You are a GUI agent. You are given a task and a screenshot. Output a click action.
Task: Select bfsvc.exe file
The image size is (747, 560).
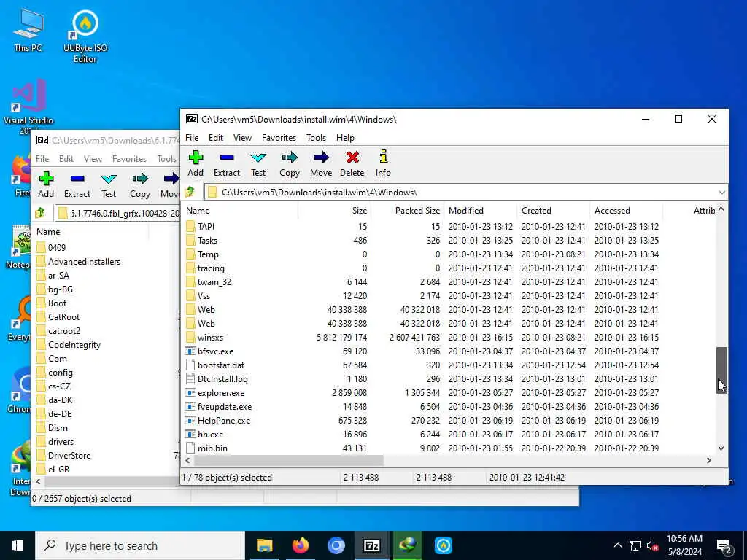pyautogui.click(x=449, y=351)
